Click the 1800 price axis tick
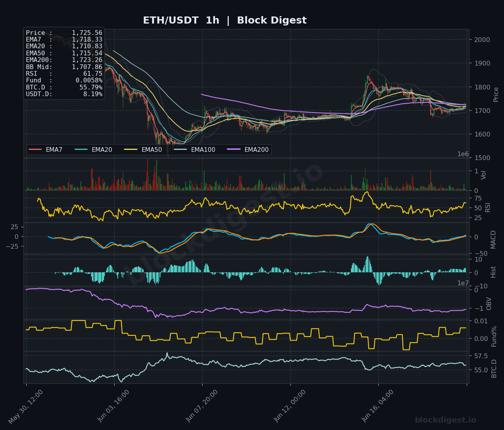The height and width of the screenshot is (430, 504). pyautogui.click(x=481, y=87)
